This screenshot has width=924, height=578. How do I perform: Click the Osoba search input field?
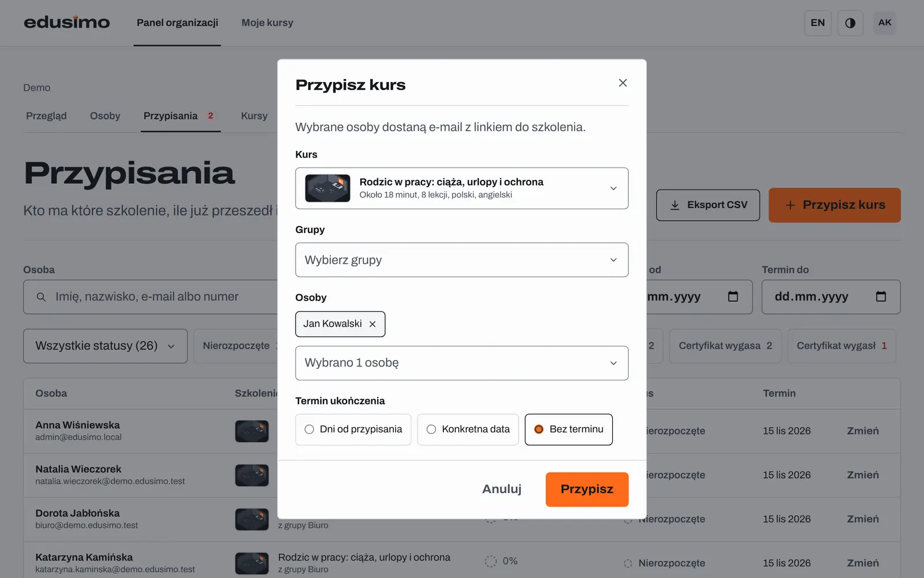[x=151, y=297]
